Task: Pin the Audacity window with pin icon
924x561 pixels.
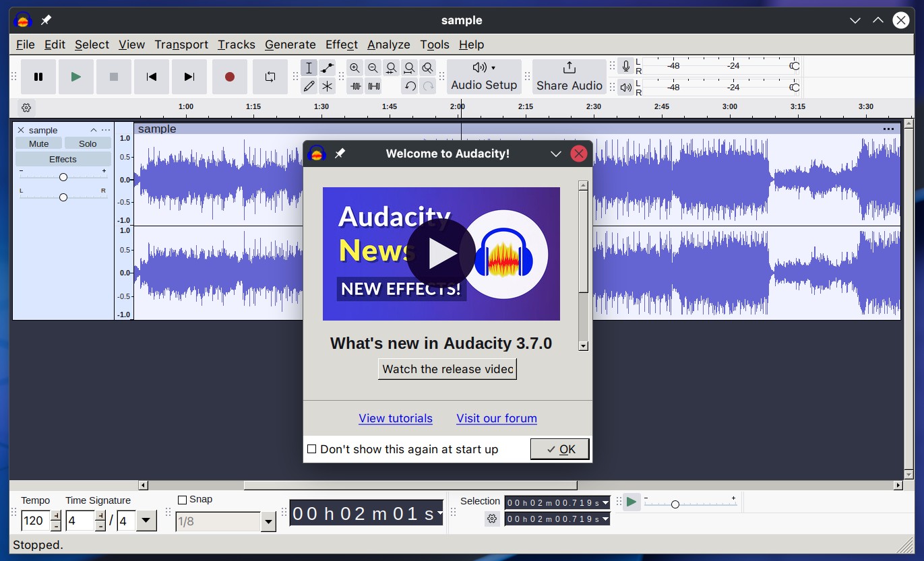Action: [x=46, y=20]
